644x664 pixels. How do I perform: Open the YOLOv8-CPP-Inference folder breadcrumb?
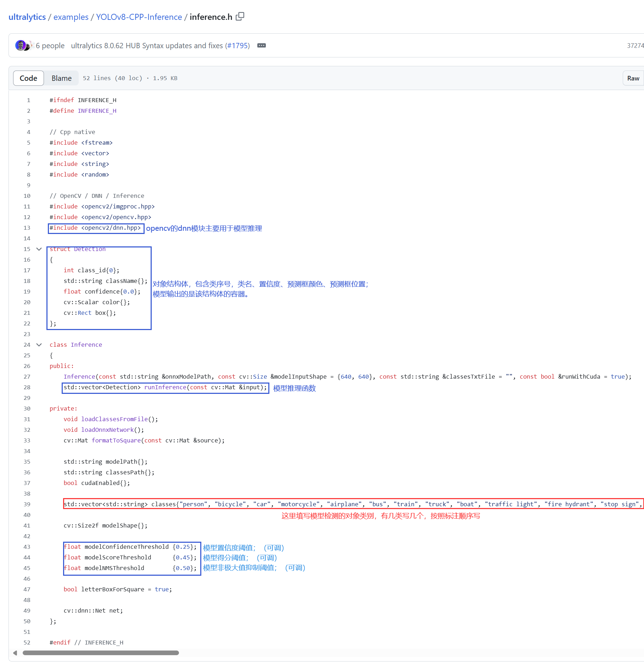[x=139, y=17]
